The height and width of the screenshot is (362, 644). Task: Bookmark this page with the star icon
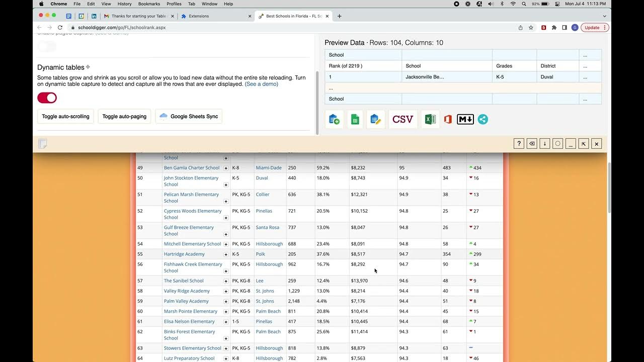coord(531,28)
